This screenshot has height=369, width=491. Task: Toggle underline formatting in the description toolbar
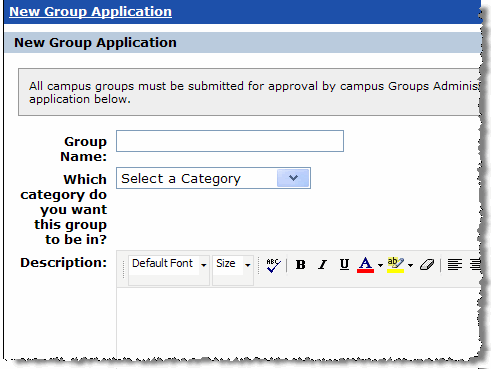pos(344,265)
